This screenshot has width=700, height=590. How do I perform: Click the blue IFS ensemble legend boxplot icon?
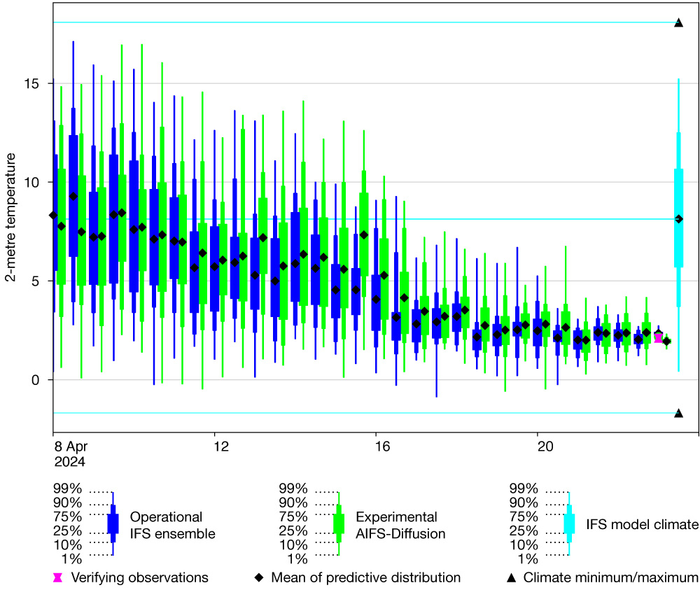pos(113,524)
